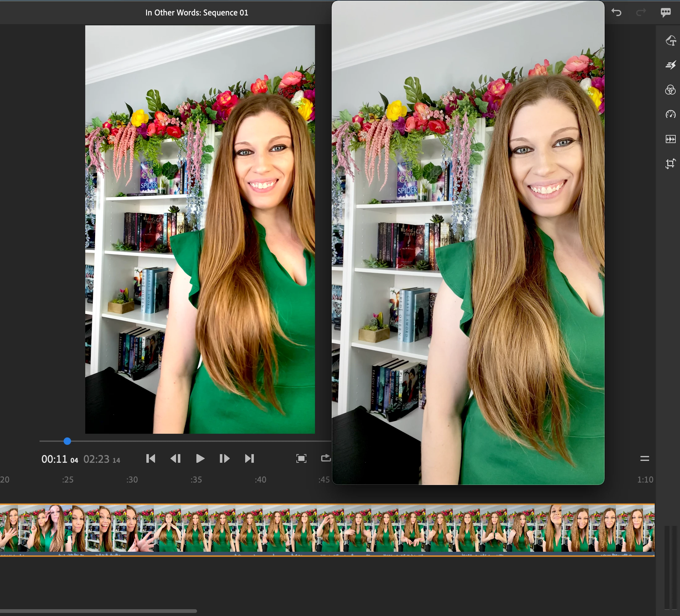Jump to previous edit point
Screen dimensions: 680x616
point(150,458)
